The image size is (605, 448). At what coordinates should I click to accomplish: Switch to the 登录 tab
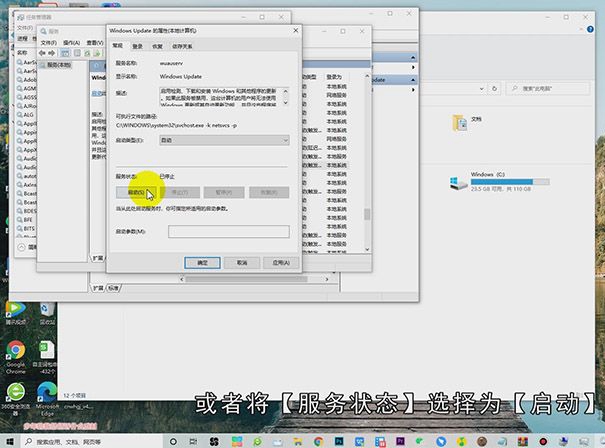137,46
